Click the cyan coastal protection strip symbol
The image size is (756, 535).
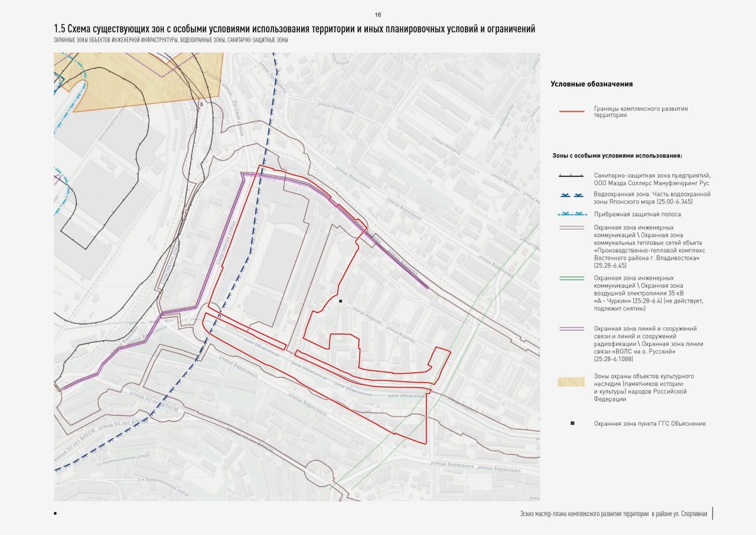572,214
